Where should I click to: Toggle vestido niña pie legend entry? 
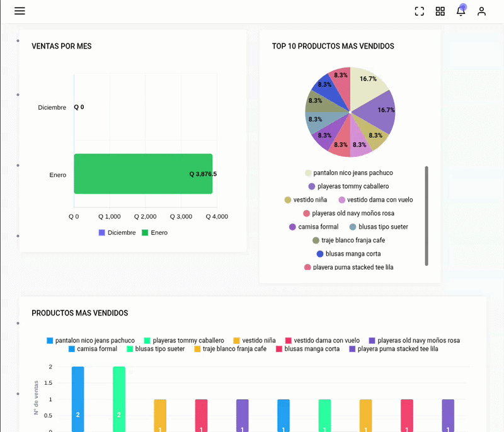click(x=306, y=200)
